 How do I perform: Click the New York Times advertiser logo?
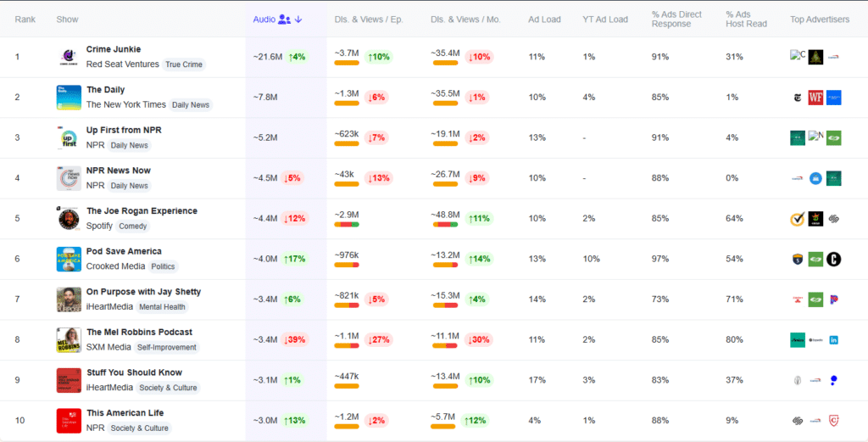(797, 98)
